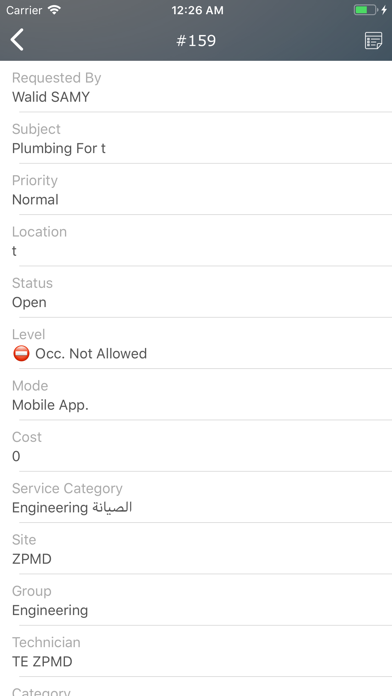Select the Cost value 0
Image resolution: width=392 pixels, height=696 pixels.
[16, 456]
